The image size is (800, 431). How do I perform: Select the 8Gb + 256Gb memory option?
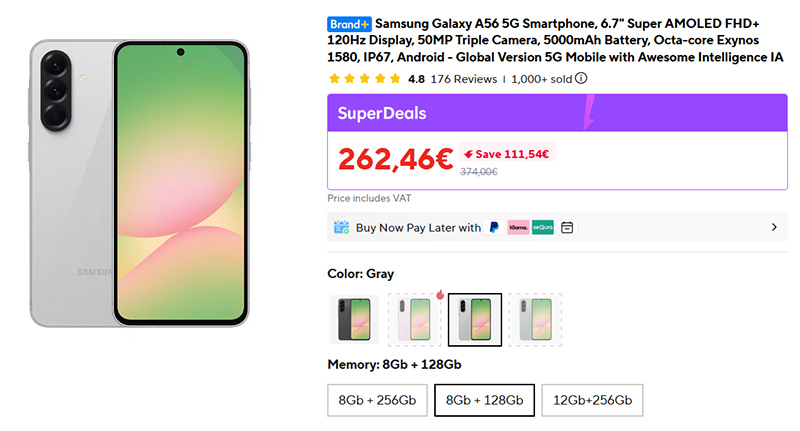point(377,400)
